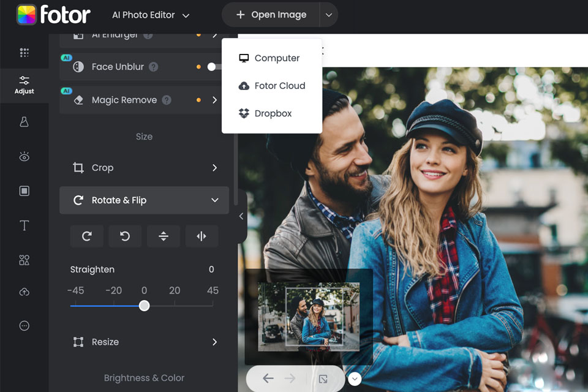Open the Text tool in sidebar
Screen dimensions: 588x392
[24, 226]
